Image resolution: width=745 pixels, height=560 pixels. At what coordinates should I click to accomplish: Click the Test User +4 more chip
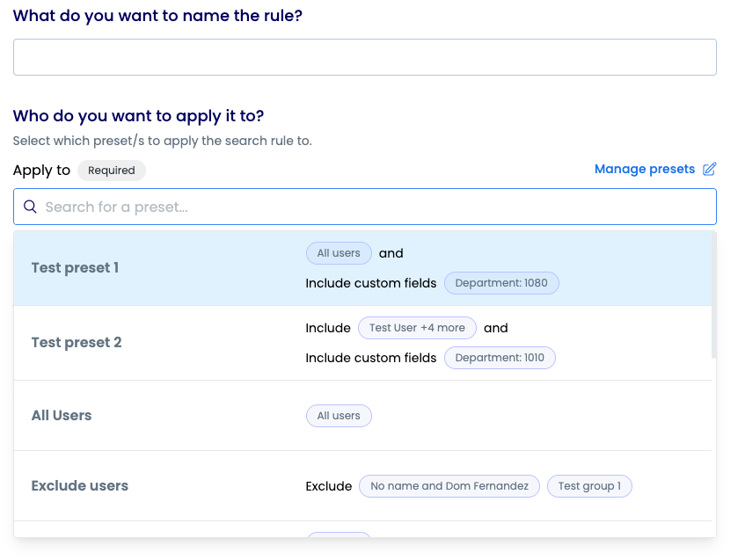point(417,328)
